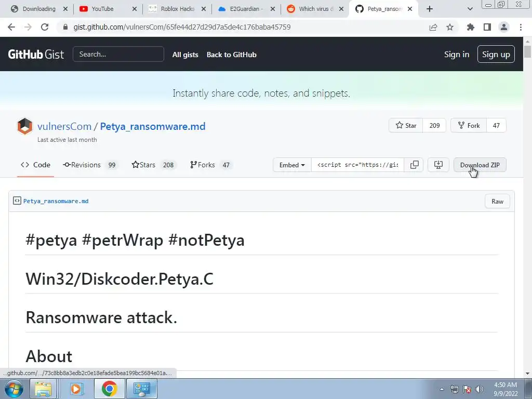Click the GitHub Gist logo
This screenshot has height=399, width=532.
tap(36, 54)
